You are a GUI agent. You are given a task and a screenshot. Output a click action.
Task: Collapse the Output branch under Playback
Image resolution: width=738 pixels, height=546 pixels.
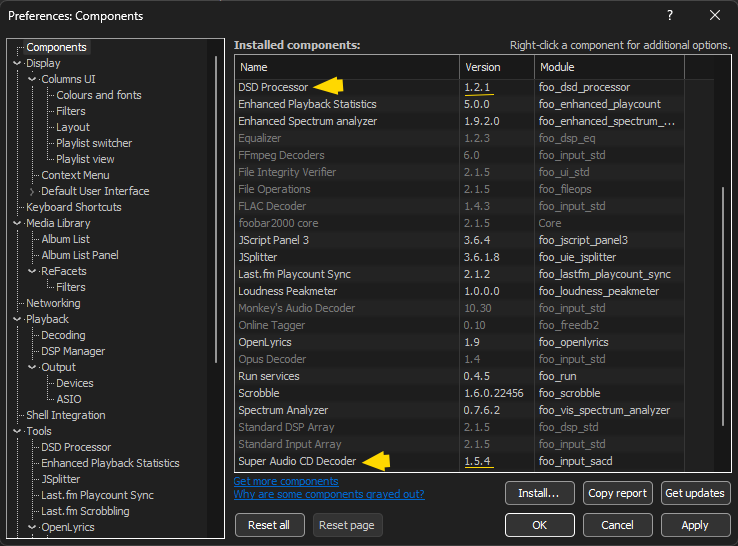coord(33,367)
